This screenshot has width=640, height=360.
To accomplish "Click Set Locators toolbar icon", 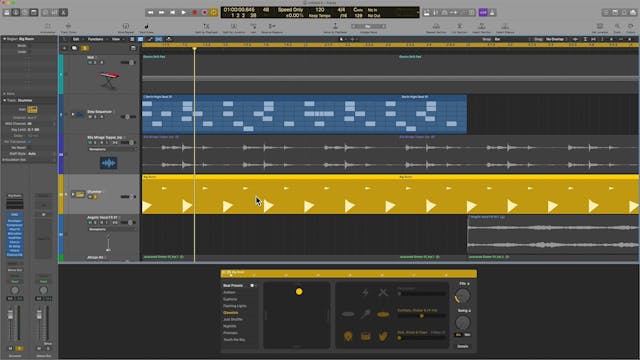I will 600,28.
